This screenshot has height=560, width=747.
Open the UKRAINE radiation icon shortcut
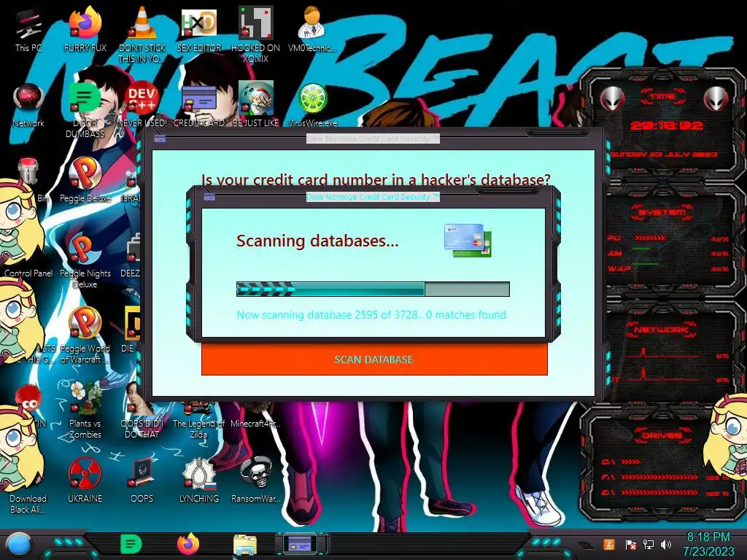[85, 481]
